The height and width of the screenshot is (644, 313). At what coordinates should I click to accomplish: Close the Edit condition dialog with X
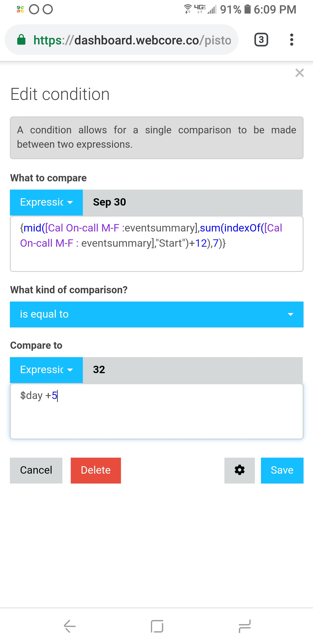(x=299, y=73)
